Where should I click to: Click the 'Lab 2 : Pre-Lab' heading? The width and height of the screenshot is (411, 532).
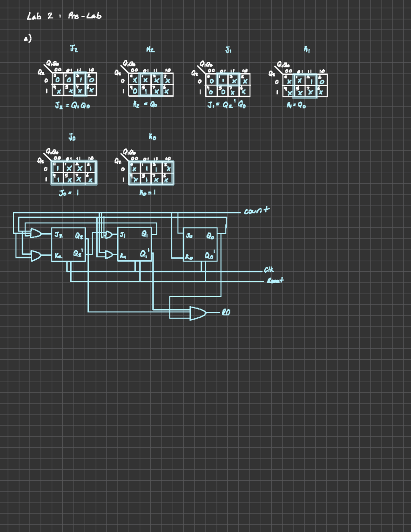pos(64,16)
